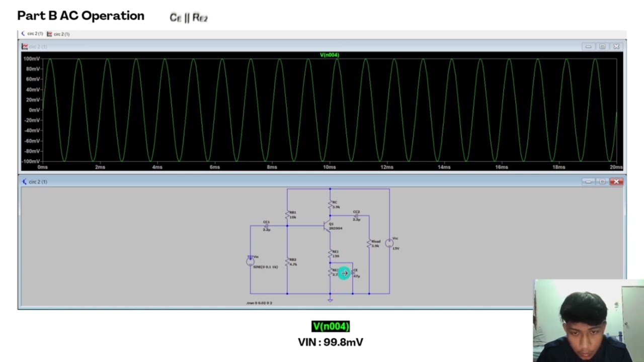This screenshot has height=362, width=644.
Task: Click the circ 2 (1) schematic window title bar
Action: pos(322,182)
